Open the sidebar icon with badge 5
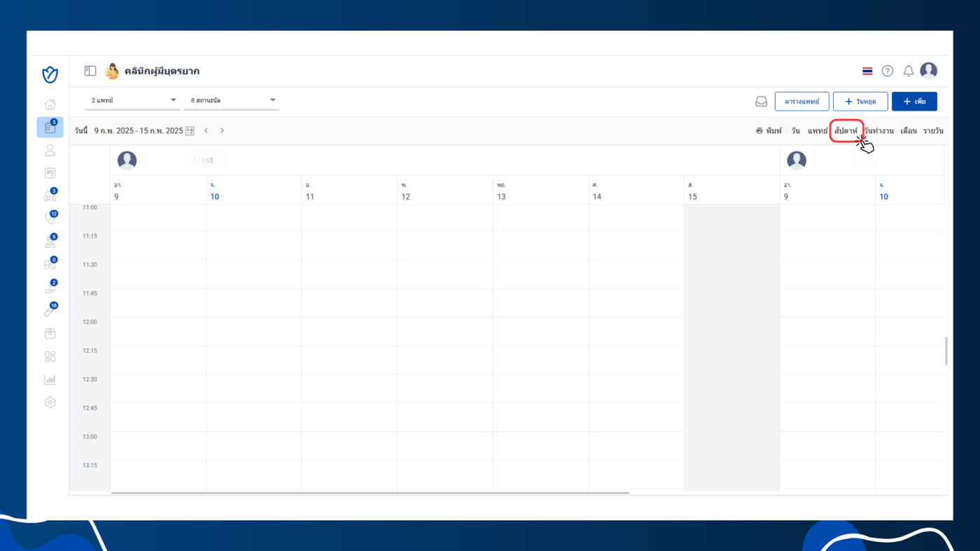Image resolution: width=980 pixels, height=551 pixels. [50, 242]
